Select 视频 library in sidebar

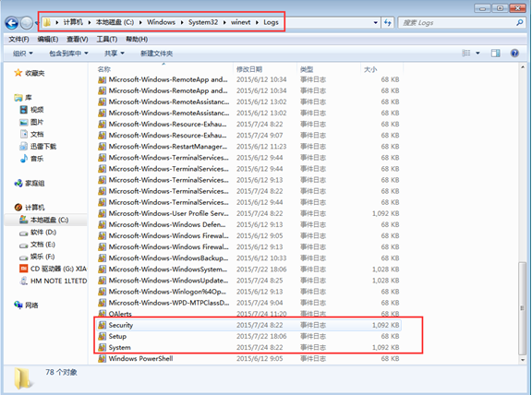click(31, 110)
